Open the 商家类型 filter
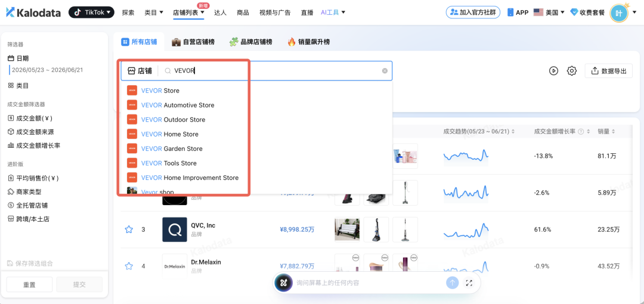 coord(24,191)
